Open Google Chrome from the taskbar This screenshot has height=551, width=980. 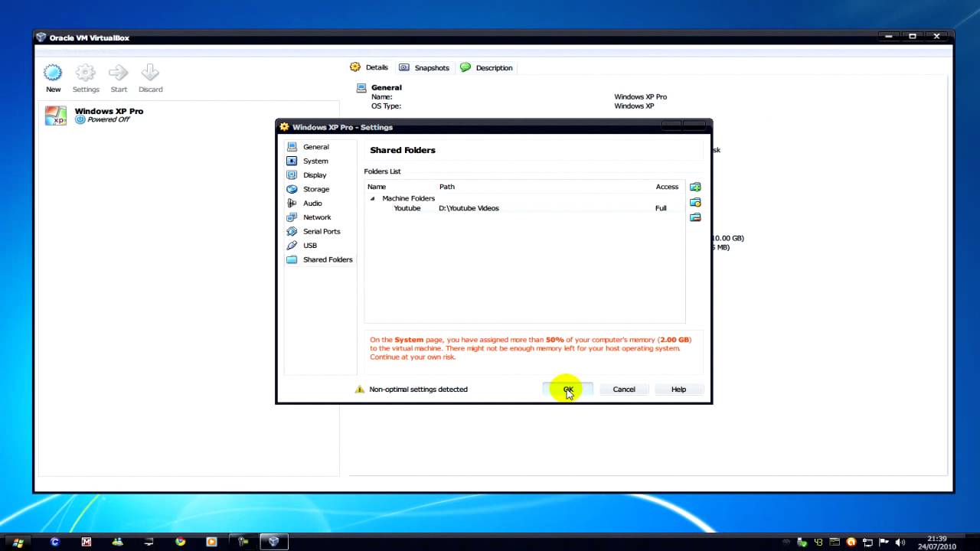pos(180,542)
